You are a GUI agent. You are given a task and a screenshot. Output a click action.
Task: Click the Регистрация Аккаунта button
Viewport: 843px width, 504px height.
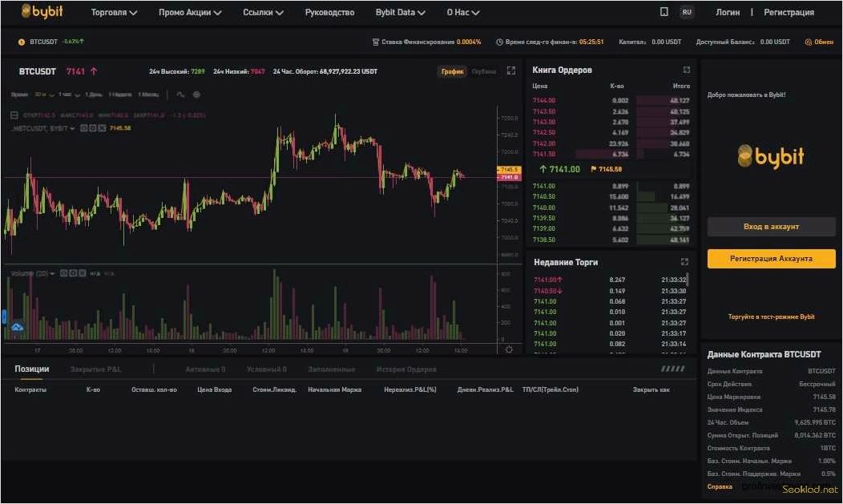[x=770, y=258]
